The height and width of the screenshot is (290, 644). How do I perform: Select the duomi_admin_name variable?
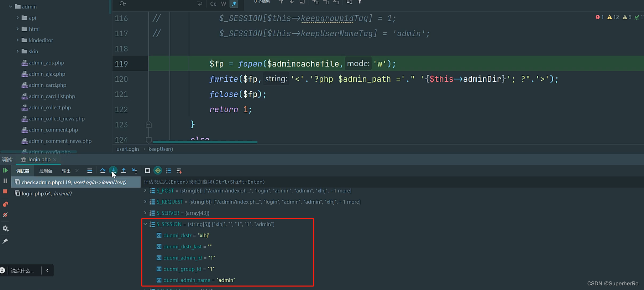coord(196,280)
